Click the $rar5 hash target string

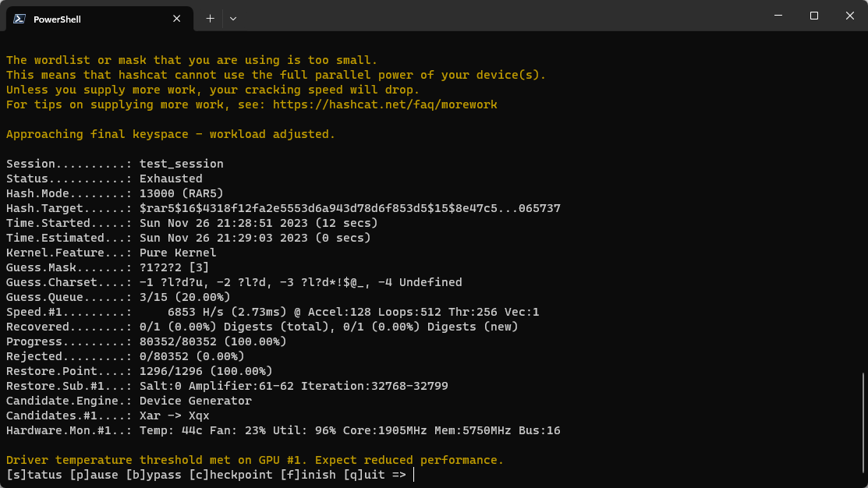(x=349, y=208)
